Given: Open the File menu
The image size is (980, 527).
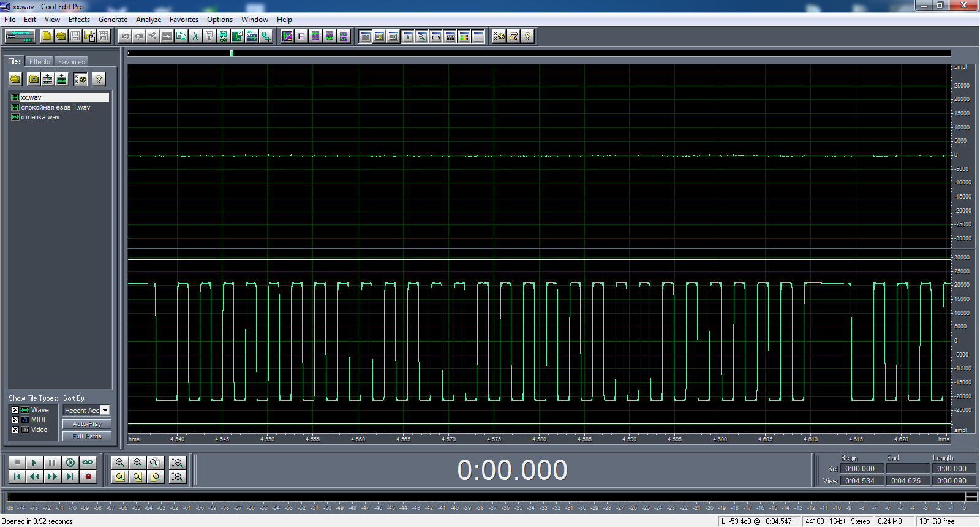Looking at the screenshot, I should (x=10, y=20).
